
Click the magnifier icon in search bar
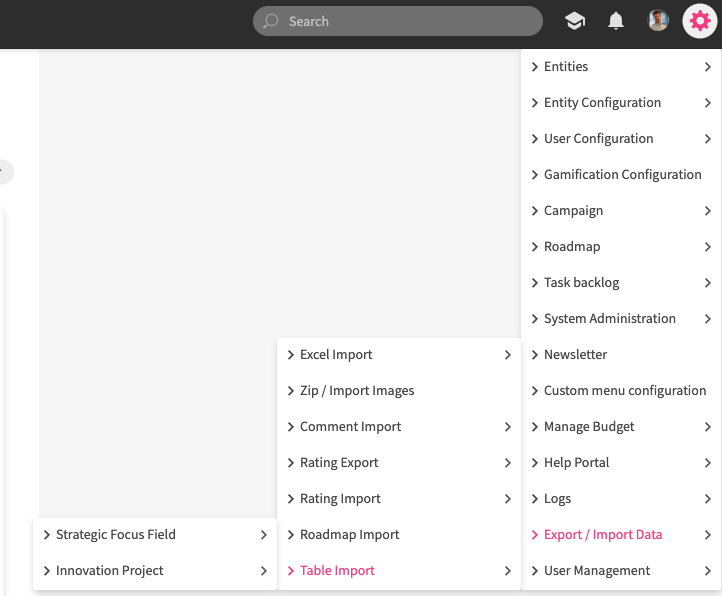(x=271, y=21)
